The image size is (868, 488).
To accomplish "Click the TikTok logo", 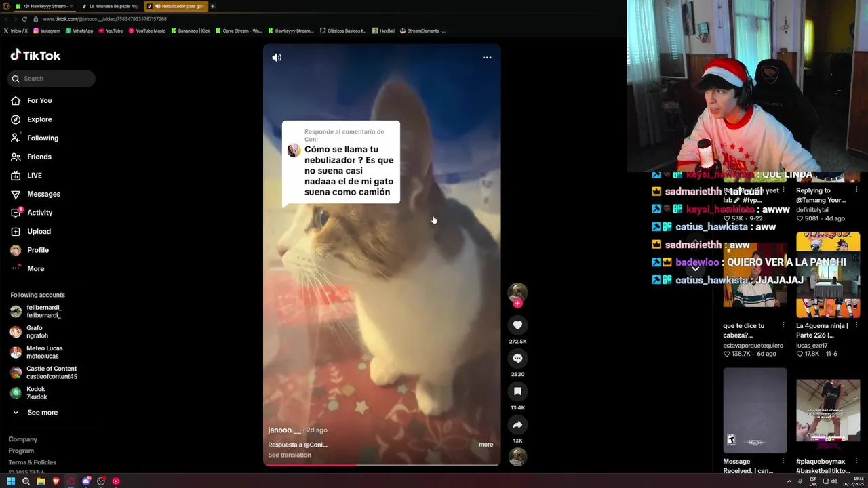I will point(35,56).
